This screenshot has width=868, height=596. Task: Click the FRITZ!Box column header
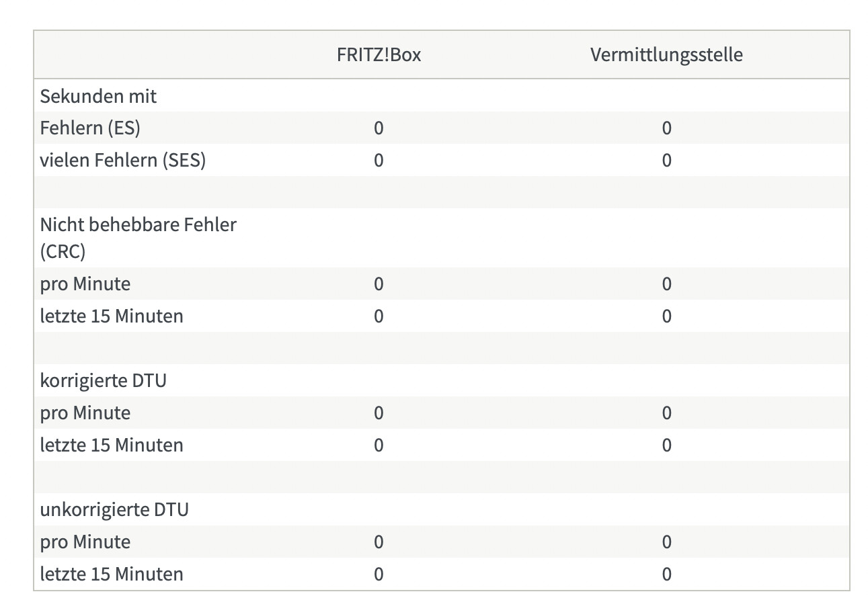[x=379, y=54]
